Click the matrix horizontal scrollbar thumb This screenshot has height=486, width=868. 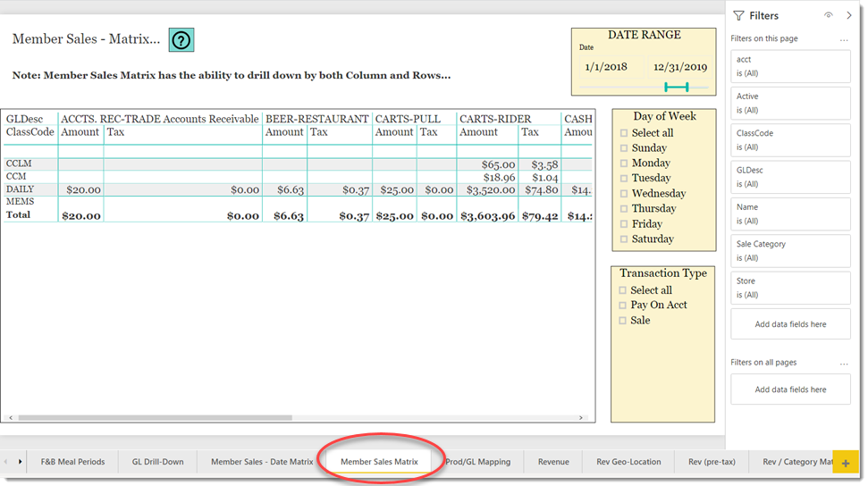tap(155, 418)
